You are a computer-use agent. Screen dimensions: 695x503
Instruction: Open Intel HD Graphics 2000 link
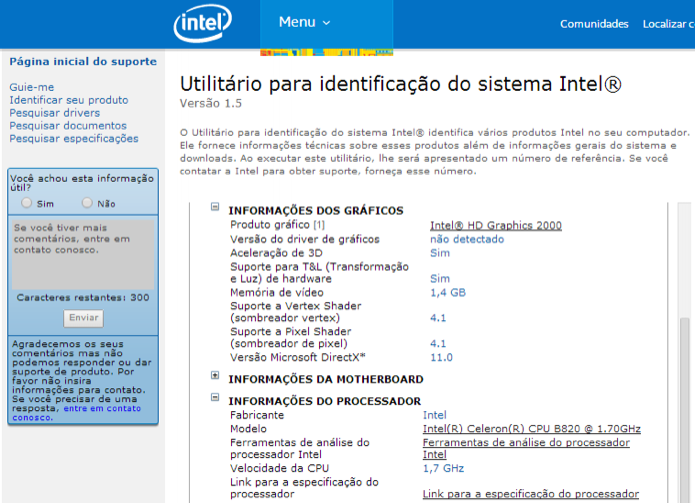click(x=496, y=225)
